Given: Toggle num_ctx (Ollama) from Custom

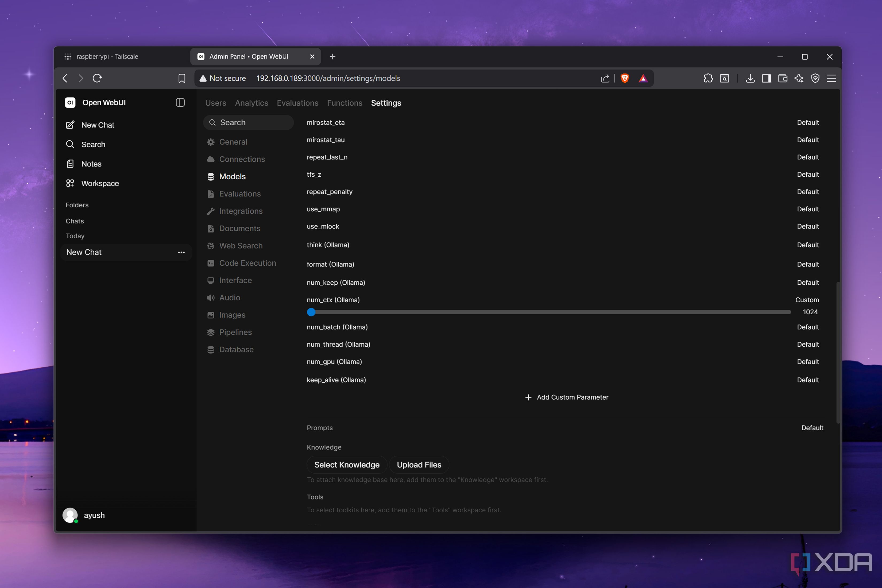Looking at the screenshot, I should click(x=807, y=300).
